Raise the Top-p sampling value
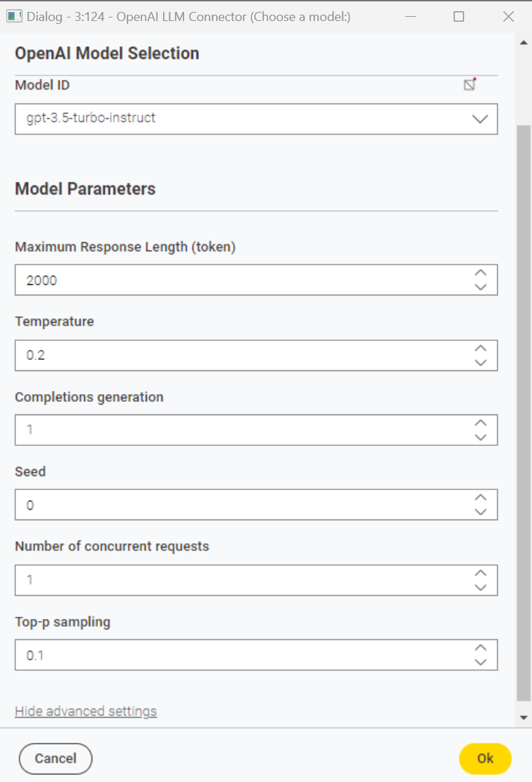Screen dimensions: 532x782 coord(481,648)
